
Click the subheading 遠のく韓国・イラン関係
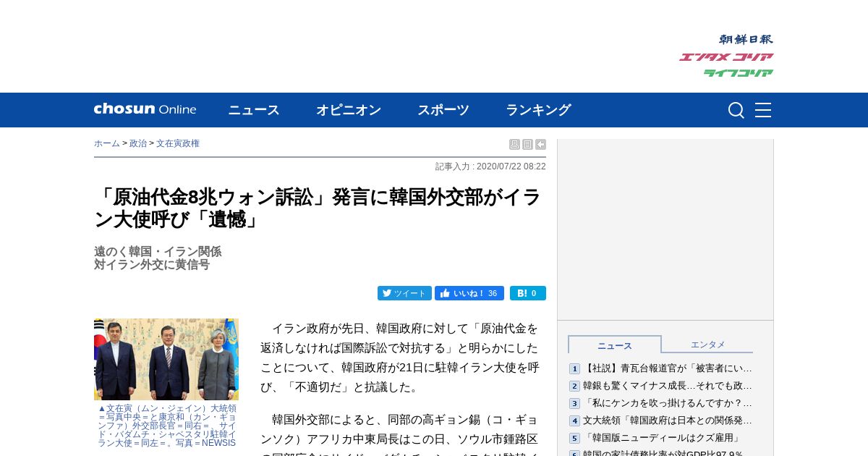click(x=158, y=252)
